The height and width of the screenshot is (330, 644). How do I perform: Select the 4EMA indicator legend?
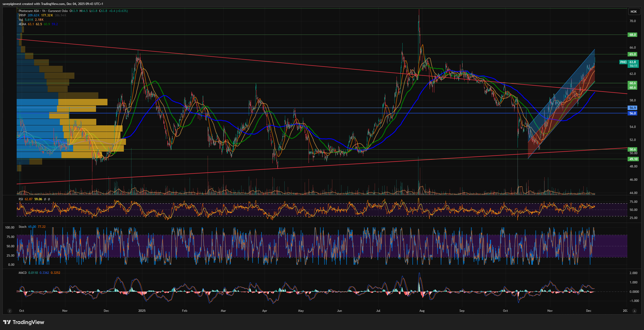22,24
